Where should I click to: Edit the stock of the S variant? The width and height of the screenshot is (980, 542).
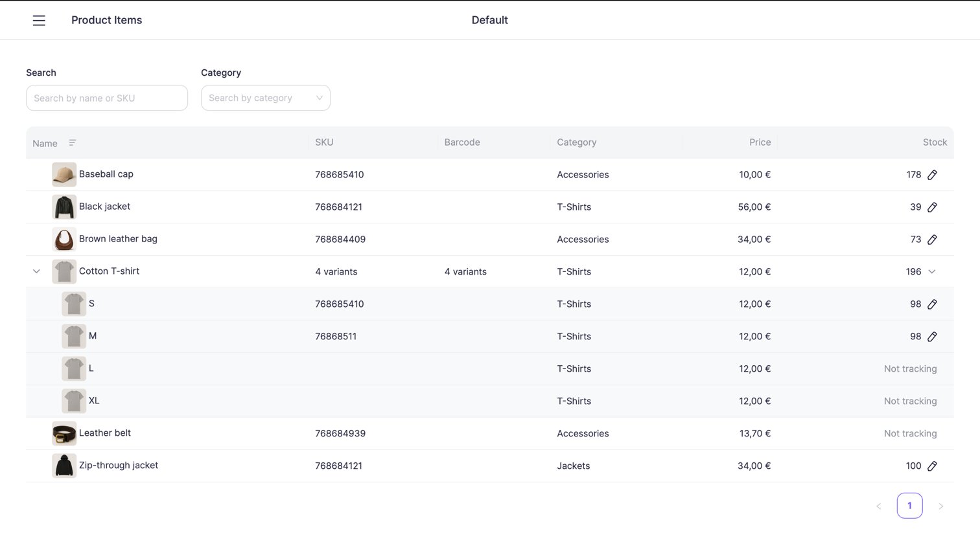click(933, 304)
